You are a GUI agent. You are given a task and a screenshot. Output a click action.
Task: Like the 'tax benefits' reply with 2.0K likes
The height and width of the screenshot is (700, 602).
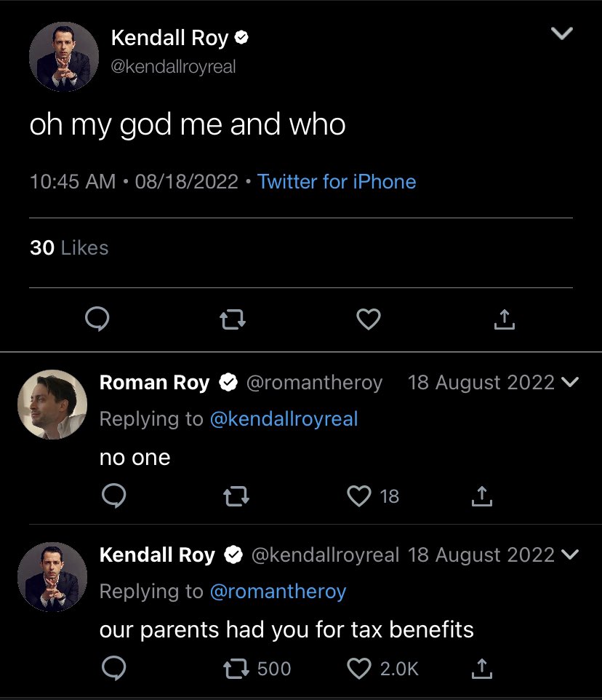pyautogui.click(x=359, y=668)
